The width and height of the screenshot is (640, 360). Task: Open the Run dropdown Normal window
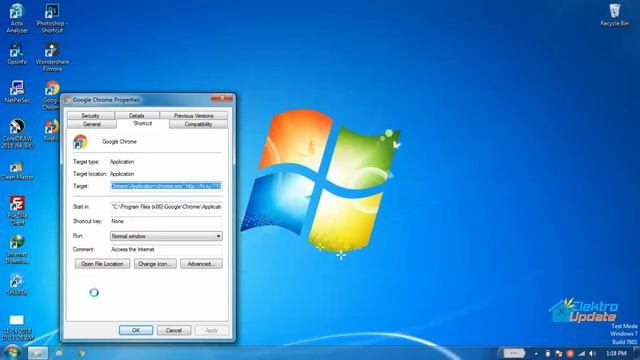click(x=166, y=236)
